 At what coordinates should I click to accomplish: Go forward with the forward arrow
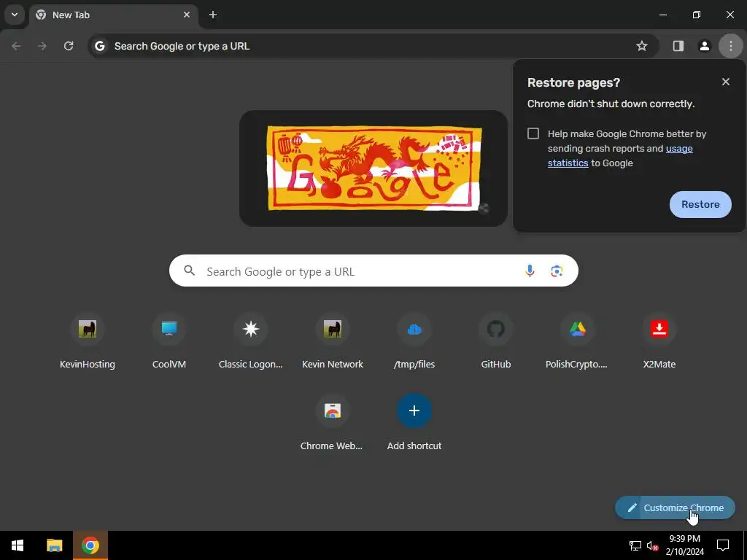[x=42, y=46]
